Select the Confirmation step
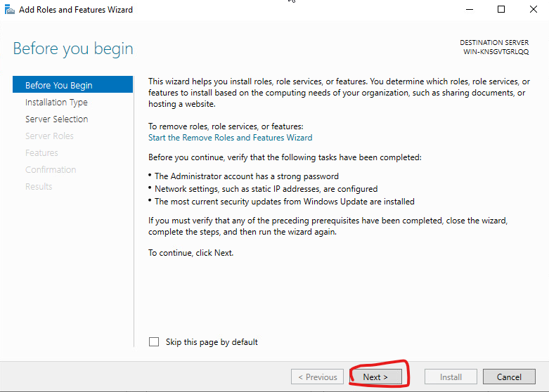Screen dimensions: 549x392 pos(51,169)
